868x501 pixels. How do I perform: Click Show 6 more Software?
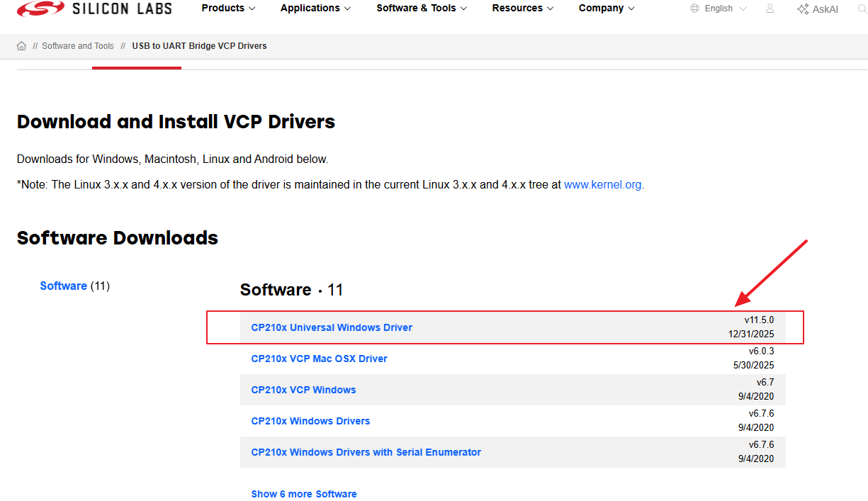(x=304, y=494)
